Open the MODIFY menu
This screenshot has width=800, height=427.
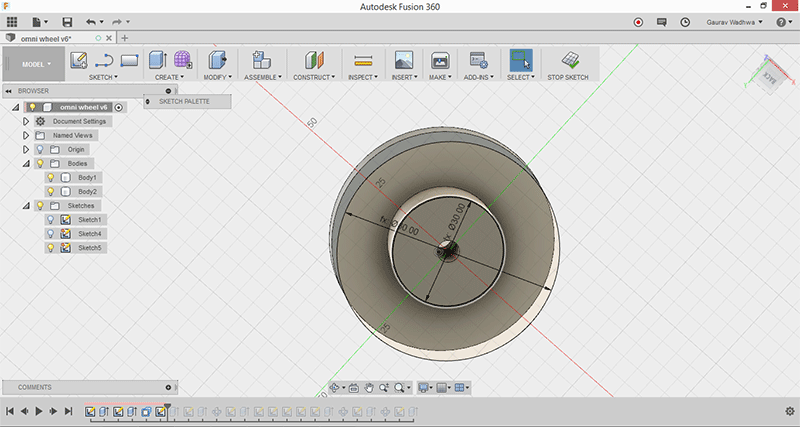tap(216, 77)
